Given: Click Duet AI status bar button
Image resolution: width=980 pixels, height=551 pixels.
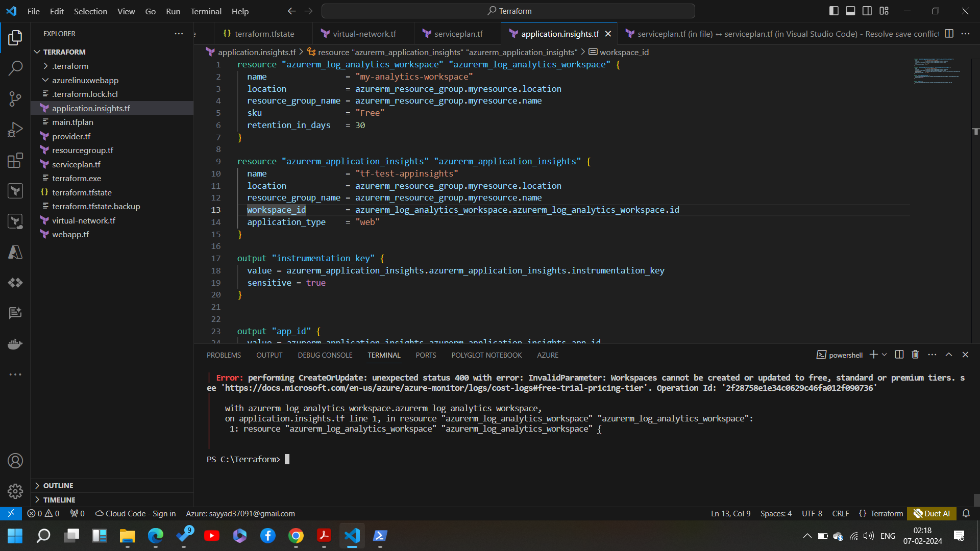Looking at the screenshot, I should pos(932,513).
